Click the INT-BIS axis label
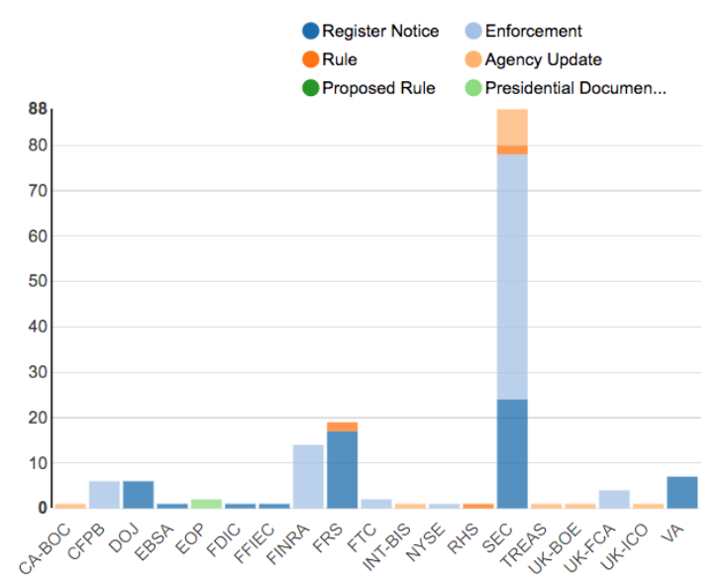This screenshot has height=584, width=728. pos(386,546)
